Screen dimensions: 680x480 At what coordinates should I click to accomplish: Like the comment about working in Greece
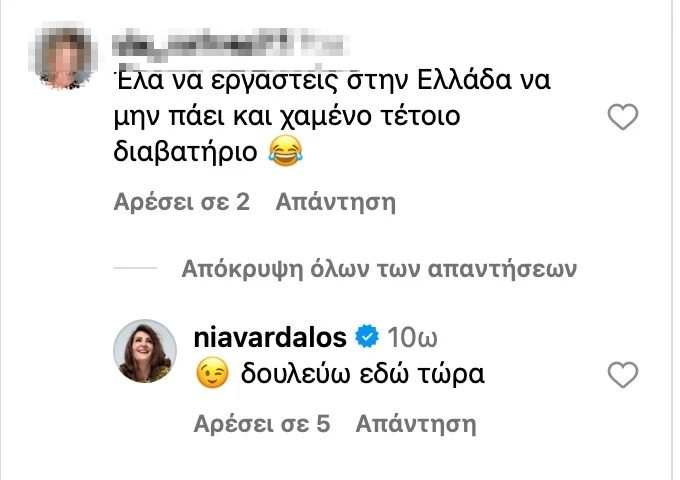pos(623,117)
